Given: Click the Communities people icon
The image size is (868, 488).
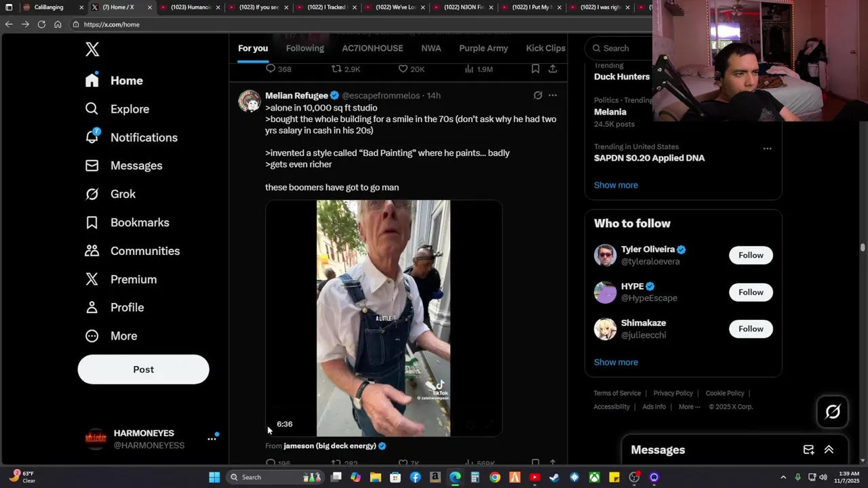Looking at the screenshot, I should (92, 251).
